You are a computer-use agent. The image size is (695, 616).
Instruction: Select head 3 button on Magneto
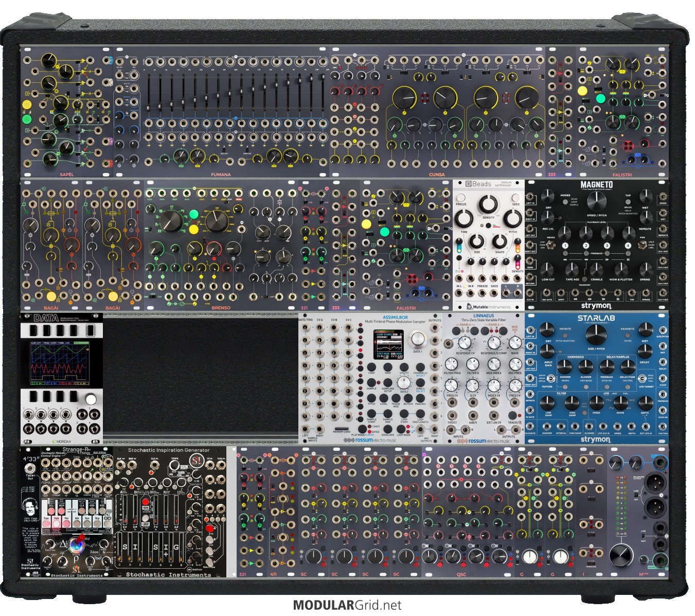tap(607, 245)
